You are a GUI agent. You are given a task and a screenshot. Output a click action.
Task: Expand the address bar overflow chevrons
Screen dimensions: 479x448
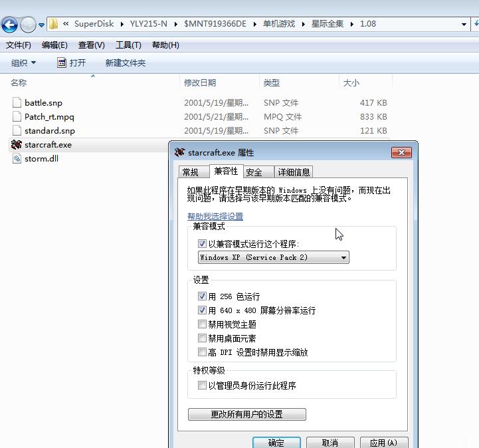pyautogui.click(x=66, y=23)
